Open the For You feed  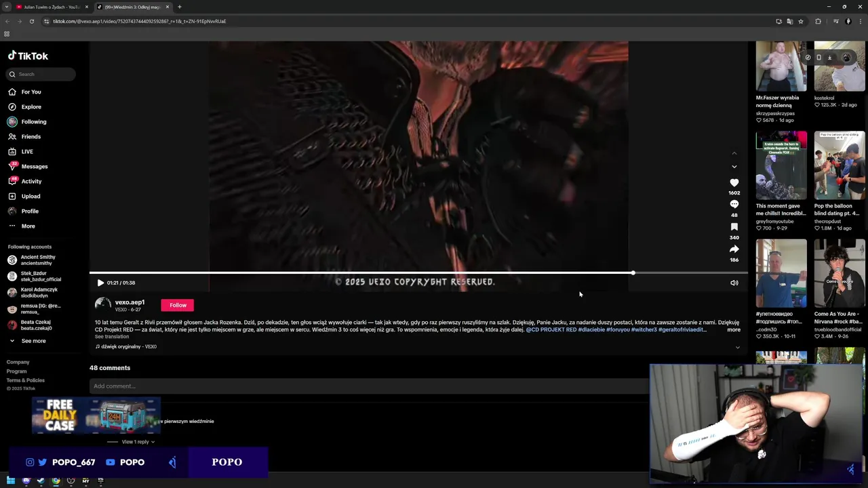tap(24, 91)
